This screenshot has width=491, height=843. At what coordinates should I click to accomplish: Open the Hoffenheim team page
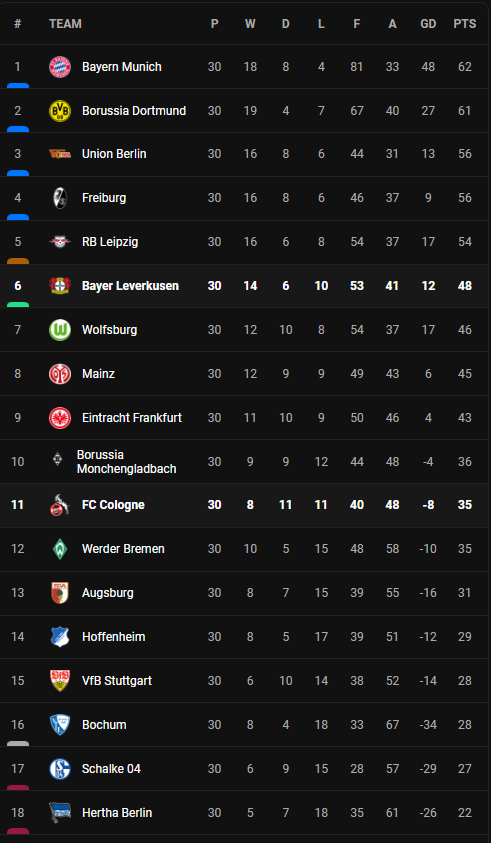pyautogui.click(x=113, y=637)
